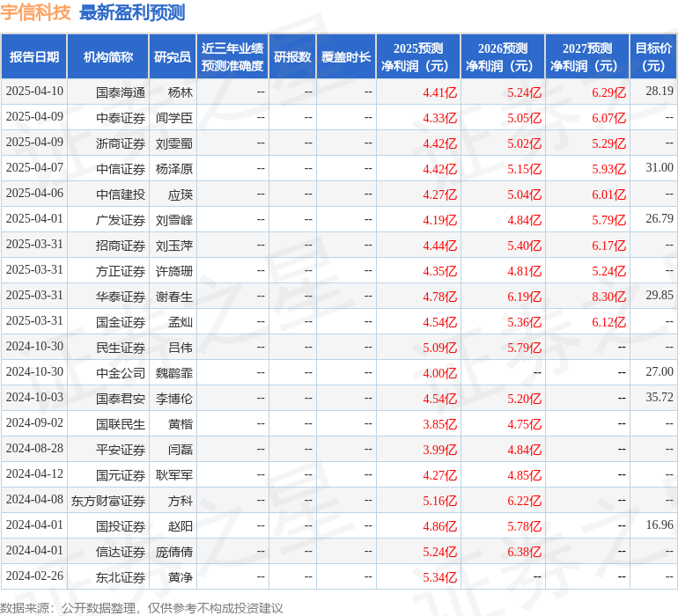Click researcher 杨林
The height and width of the screenshot is (616, 678).
point(180,92)
